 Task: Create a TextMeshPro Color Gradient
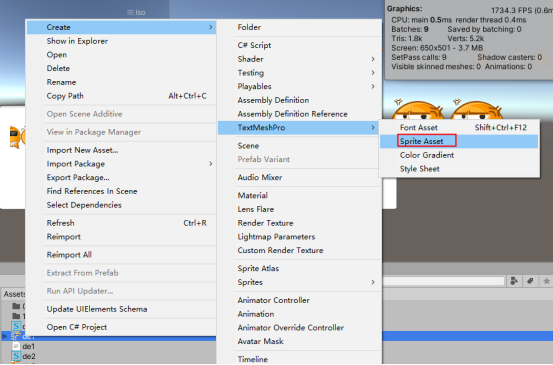click(459, 155)
